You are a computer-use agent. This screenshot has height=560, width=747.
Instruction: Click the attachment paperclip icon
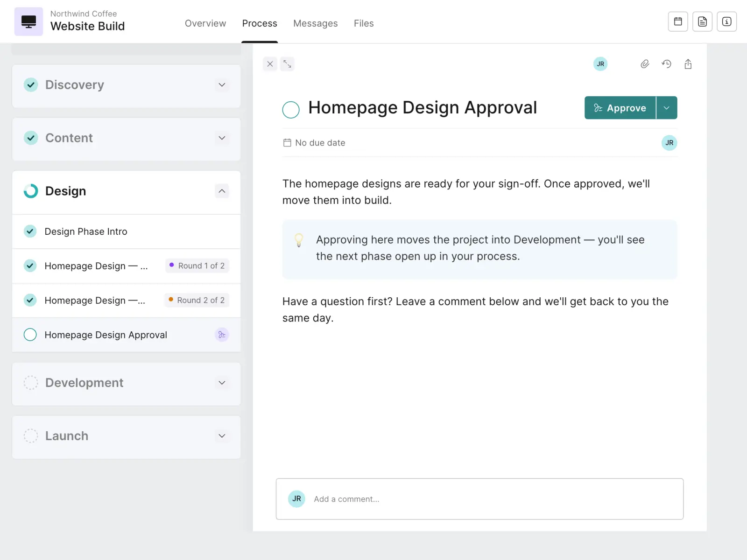pos(645,64)
